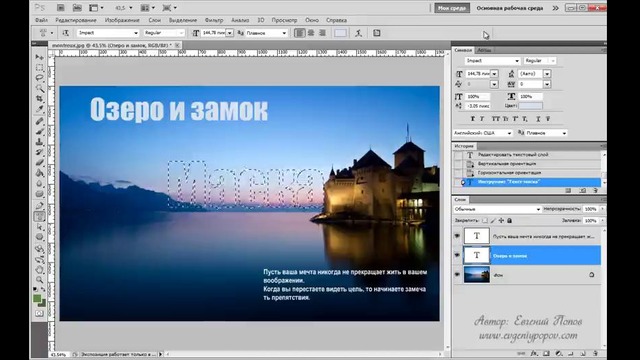Select the Eraser tool

(39, 163)
